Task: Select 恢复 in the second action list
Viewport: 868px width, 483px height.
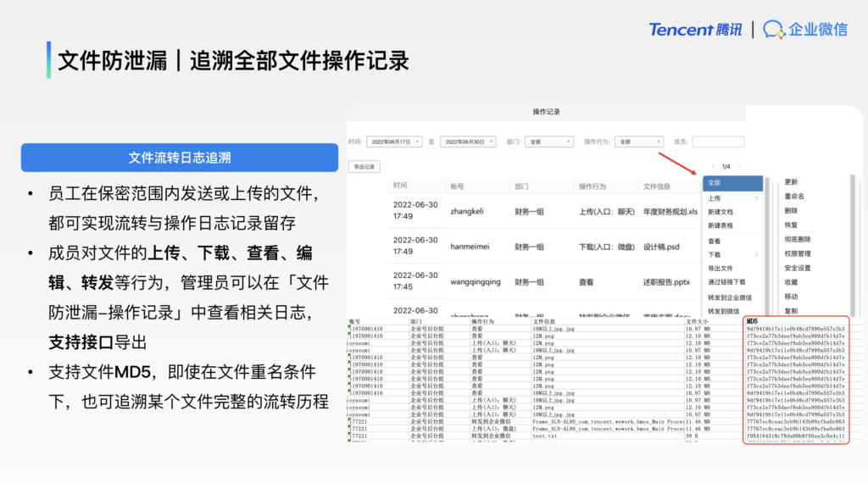Action: [791, 225]
